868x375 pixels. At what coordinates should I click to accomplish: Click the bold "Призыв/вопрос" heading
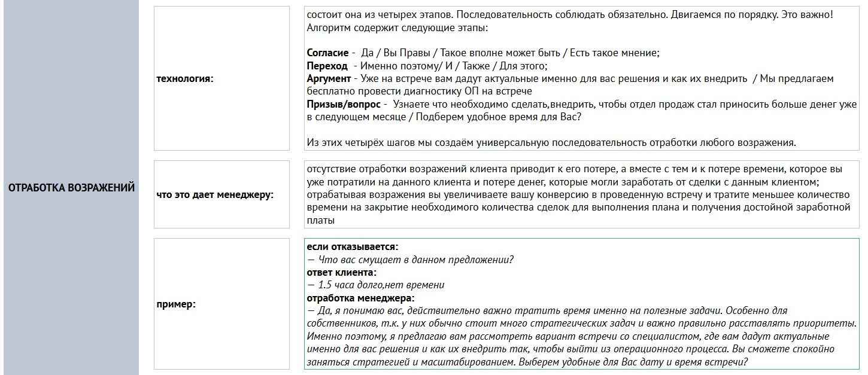click(x=343, y=105)
